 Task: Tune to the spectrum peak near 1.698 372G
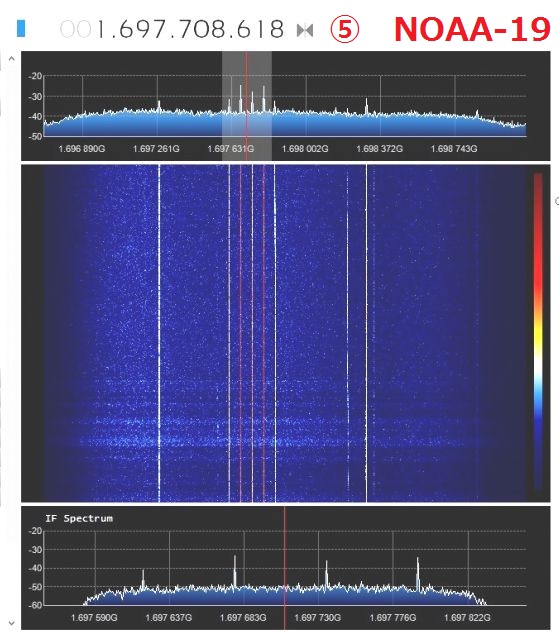[x=367, y=106]
